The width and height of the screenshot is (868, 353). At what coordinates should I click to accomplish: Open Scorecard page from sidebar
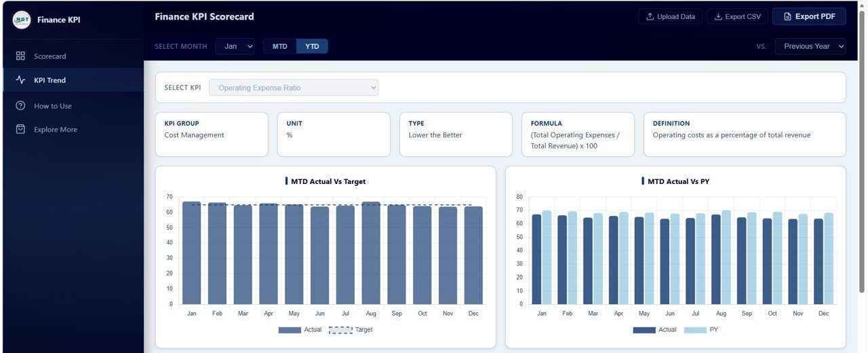[50, 56]
